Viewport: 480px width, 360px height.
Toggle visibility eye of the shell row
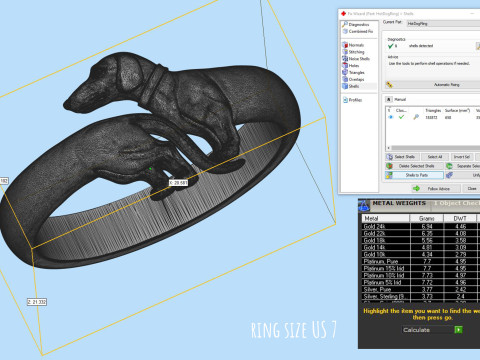(391, 117)
